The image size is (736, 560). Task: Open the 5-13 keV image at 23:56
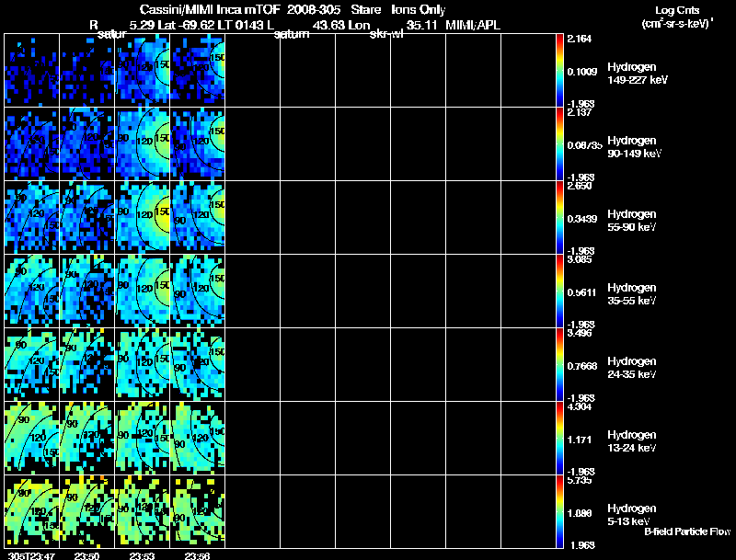(x=198, y=511)
